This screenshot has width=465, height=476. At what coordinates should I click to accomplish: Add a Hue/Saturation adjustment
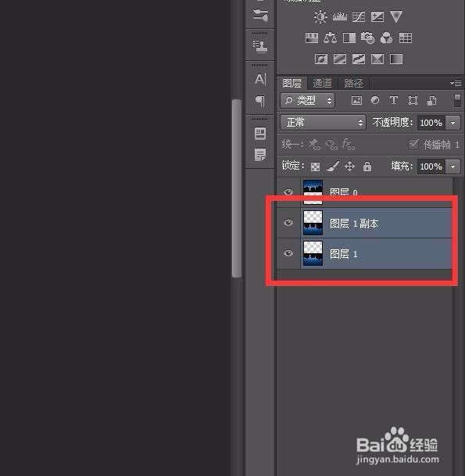(x=312, y=38)
